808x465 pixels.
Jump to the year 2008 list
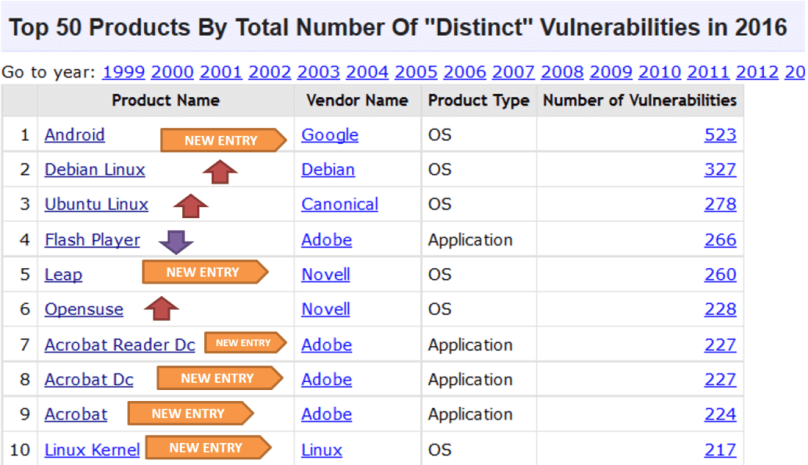tap(562, 72)
